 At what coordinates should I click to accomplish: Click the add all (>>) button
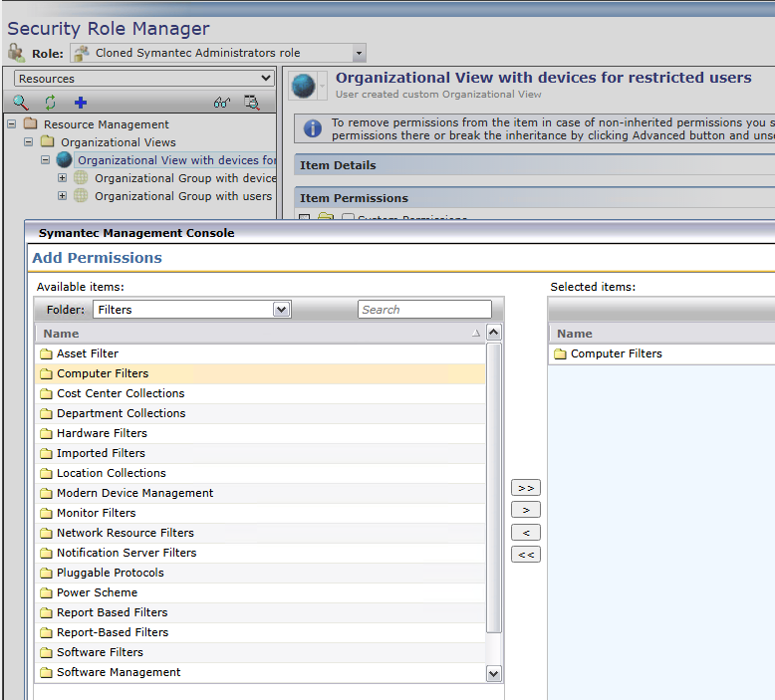pos(526,488)
